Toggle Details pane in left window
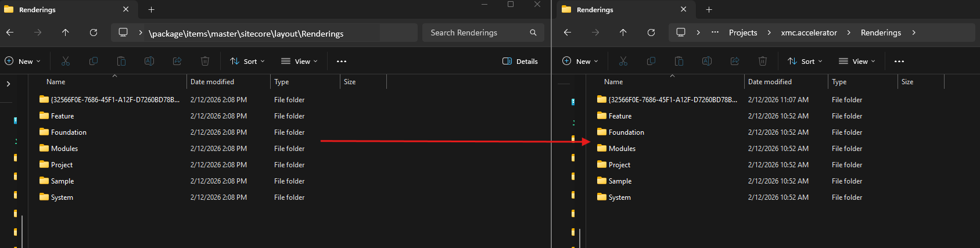The width and height of the screenshot is (980, 248). (x=520, y=61)
